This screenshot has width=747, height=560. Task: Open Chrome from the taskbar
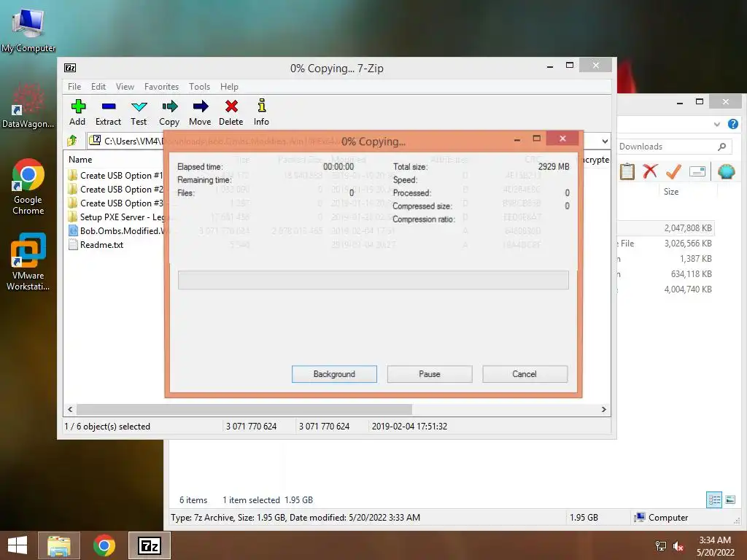click(104, 545)
